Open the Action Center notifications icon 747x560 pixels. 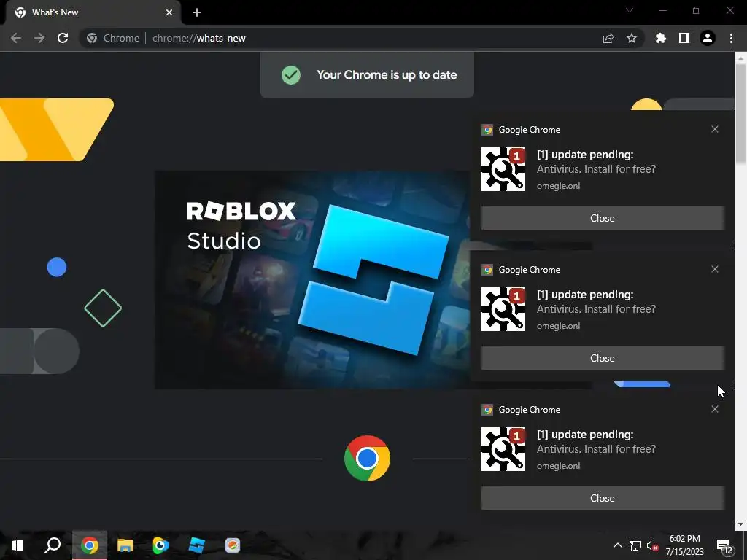pos(724,546)
